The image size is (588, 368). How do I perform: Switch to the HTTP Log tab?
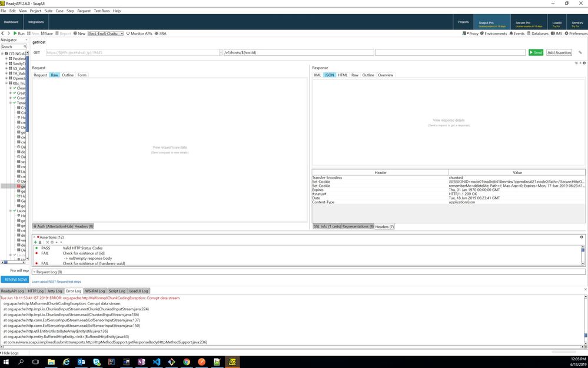[x=36, y=291]
